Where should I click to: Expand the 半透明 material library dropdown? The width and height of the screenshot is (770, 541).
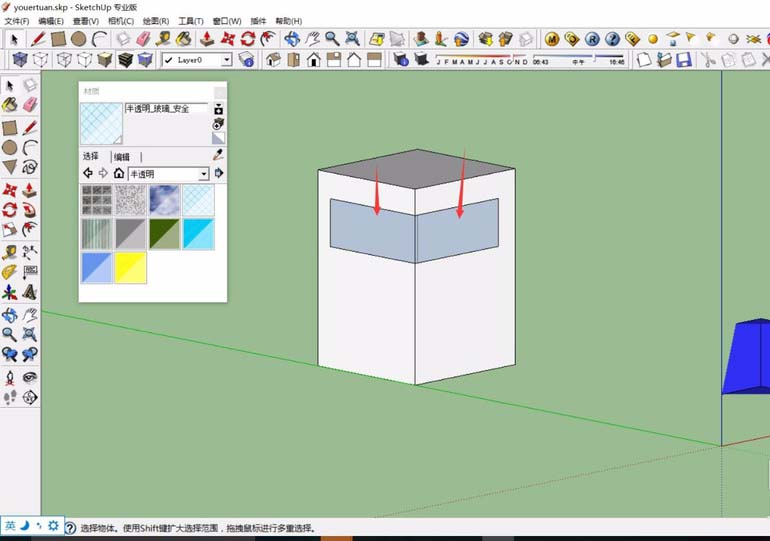coord(204,174)
